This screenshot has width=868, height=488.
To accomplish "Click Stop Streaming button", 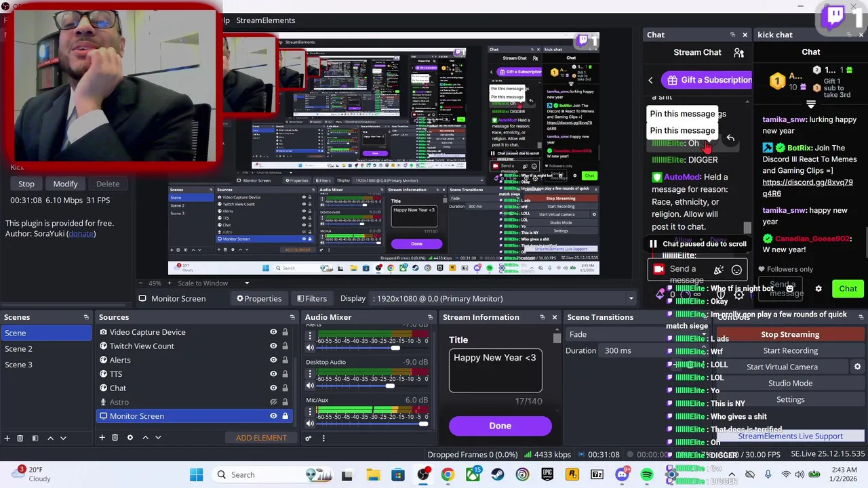I will pos(790,334).
